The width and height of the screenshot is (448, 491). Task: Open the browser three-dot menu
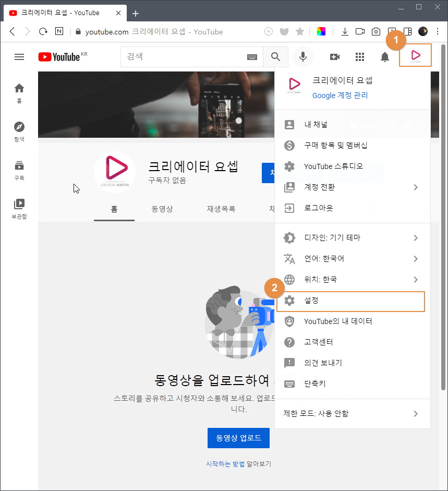click(438, 31)
